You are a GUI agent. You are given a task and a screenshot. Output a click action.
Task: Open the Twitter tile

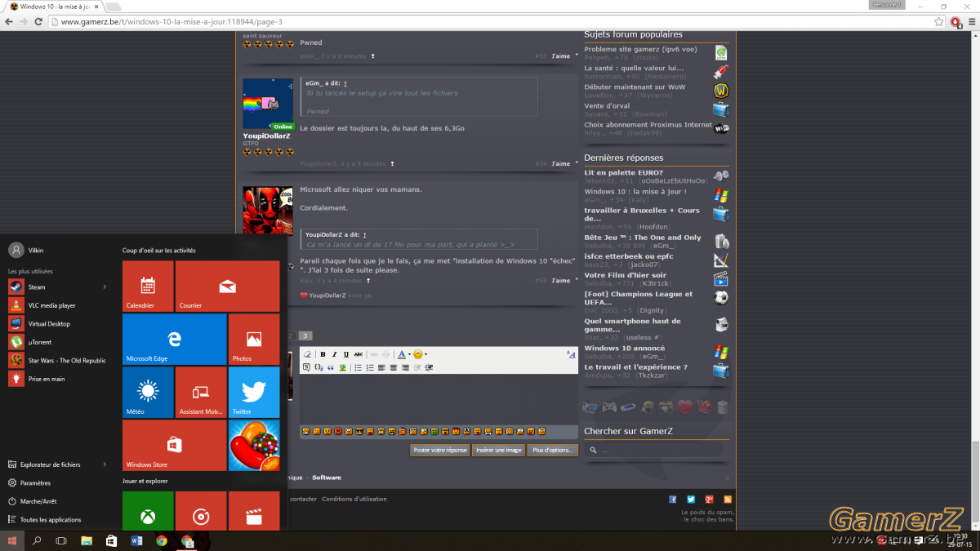pos(254,393)
